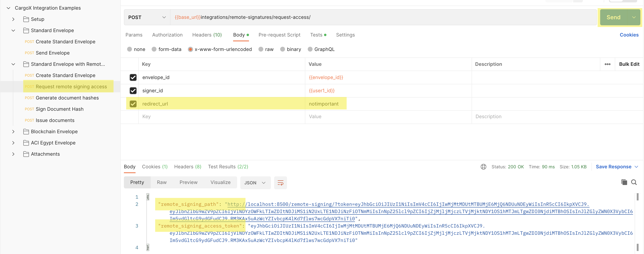Expand the Blockchain Envelope folder

pos(13,131)
